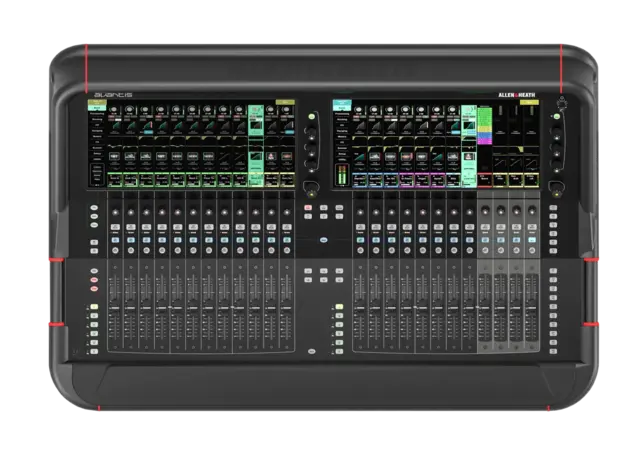Screen dimensions: 640x452
Task: Select the lit green layer key in center section
Action: click(339, 307)
